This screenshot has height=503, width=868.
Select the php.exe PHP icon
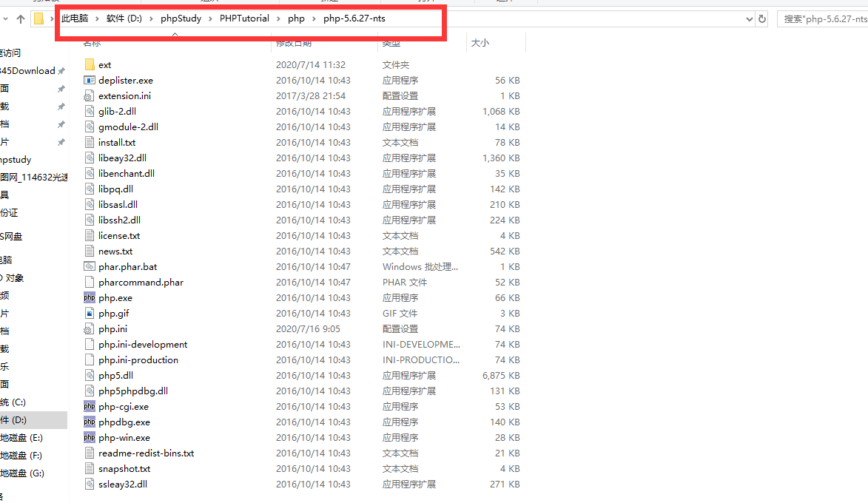(89, 297)
